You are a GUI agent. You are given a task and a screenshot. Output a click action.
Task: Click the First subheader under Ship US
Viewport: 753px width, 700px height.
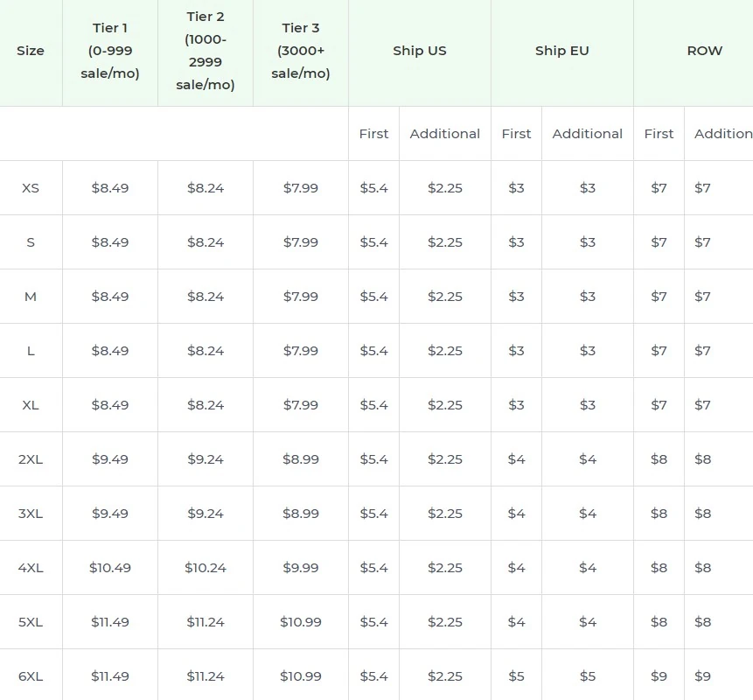coord(373,133)
